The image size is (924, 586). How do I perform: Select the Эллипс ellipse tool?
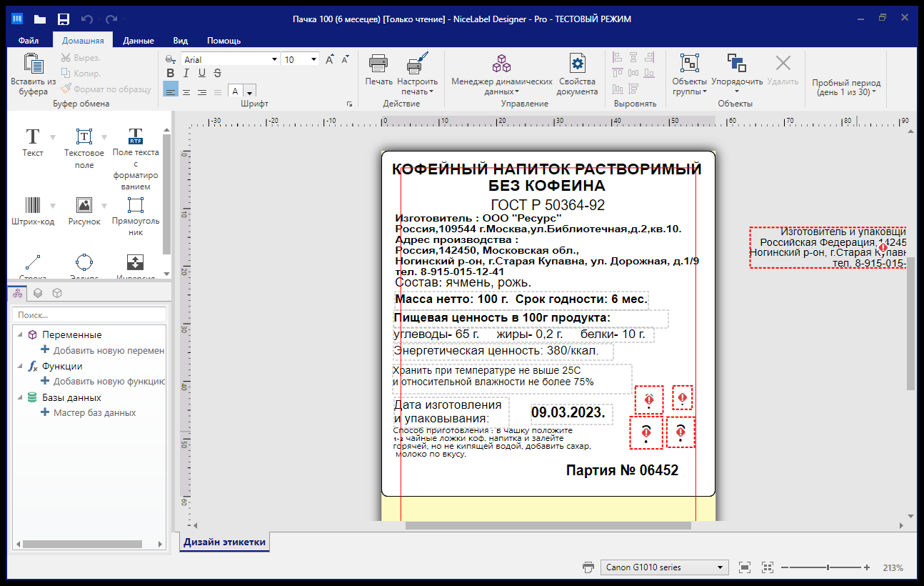tap(84, 265)
